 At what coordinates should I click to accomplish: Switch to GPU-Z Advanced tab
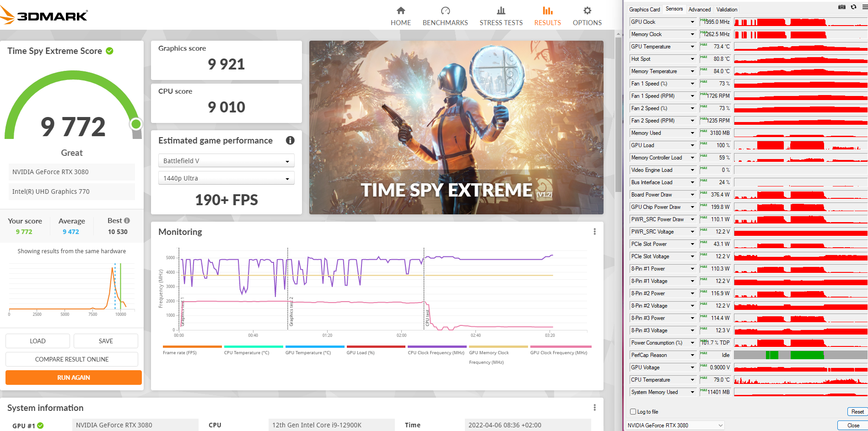700,9
